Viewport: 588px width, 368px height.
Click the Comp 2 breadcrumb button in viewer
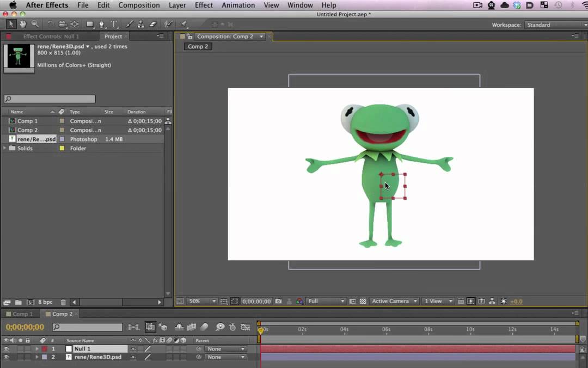(198, 46)
